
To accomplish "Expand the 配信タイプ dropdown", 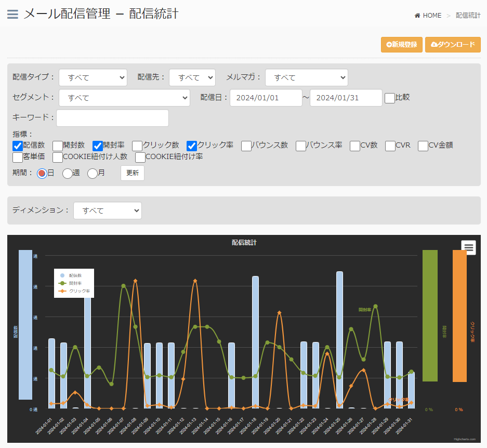I will tap(93, 77).
